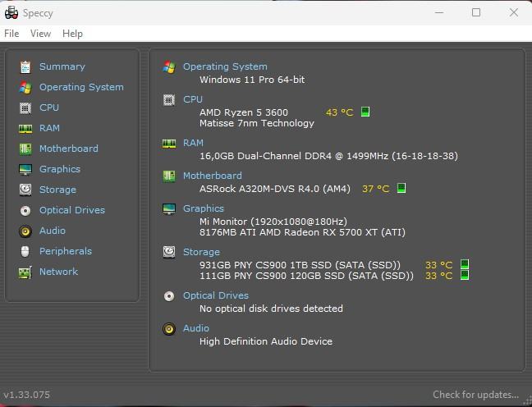
Task: Click Audio heading link in main panel
Action: 195,328
